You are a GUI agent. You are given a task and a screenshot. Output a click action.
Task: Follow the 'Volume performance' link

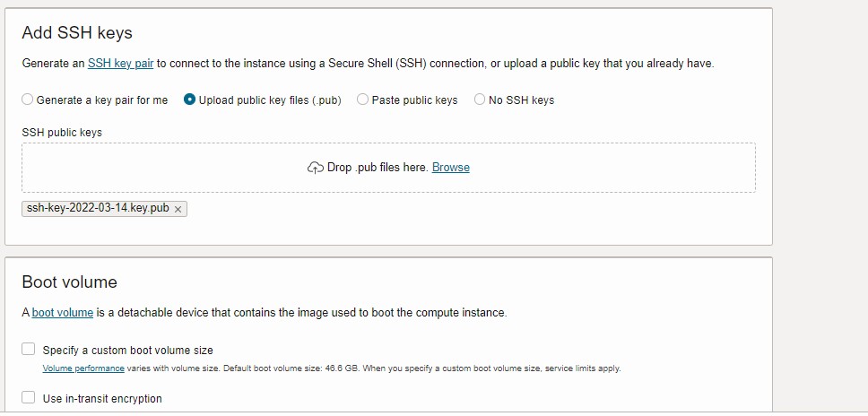(x=83, y=368)
